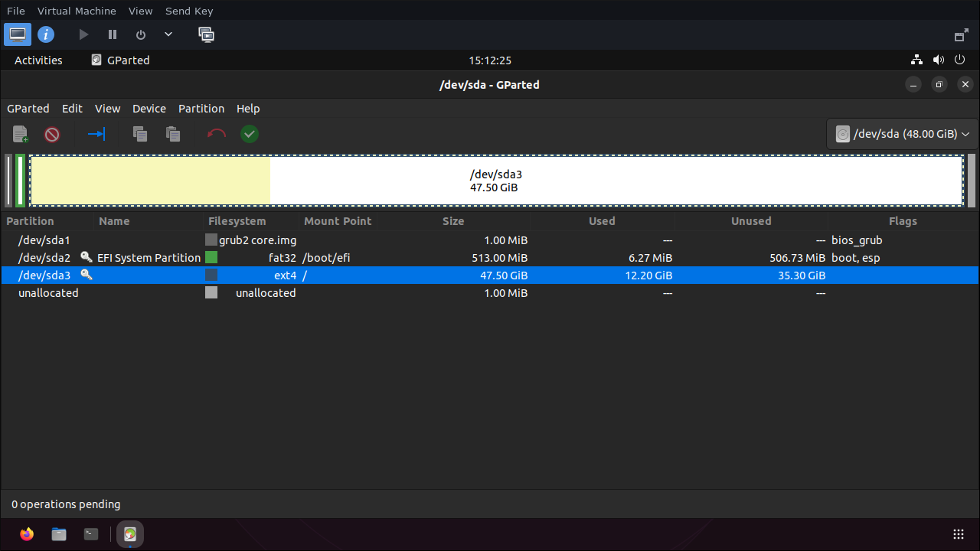The image size is (980, 551).
Task: Sort by the Filesystem column header
Action: point(253,221)
